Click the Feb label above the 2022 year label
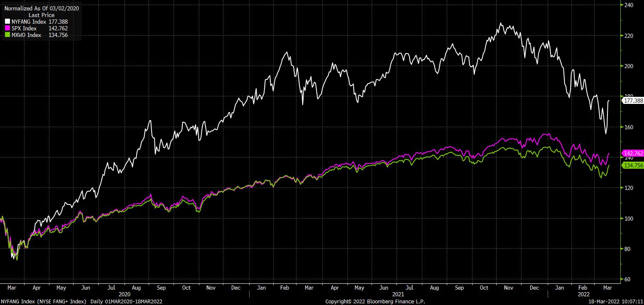This screenshot has height=305, width=644. [x=582, y=288]
